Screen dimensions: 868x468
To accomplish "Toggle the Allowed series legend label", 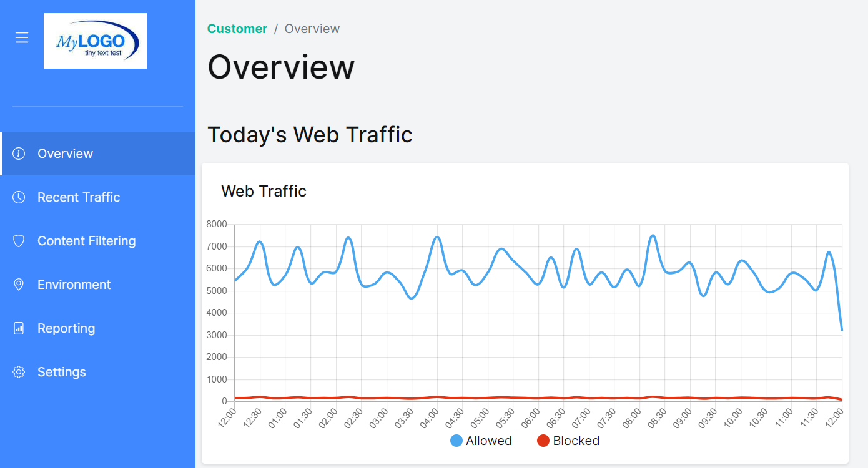I will pos(488,441).
